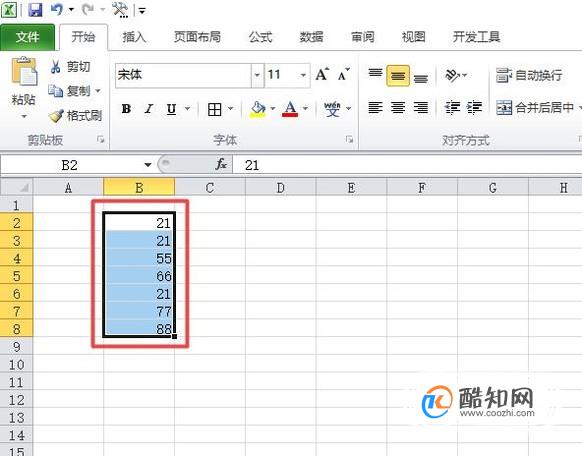The height and width of the screenshot is (456, 582).
Task: Toggle Italic formatting
Action: click(x=149, y=109)
